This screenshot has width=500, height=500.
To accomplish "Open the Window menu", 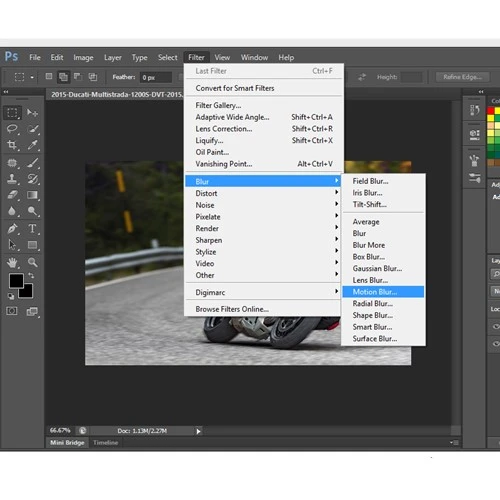I will (x=254, y=58).
